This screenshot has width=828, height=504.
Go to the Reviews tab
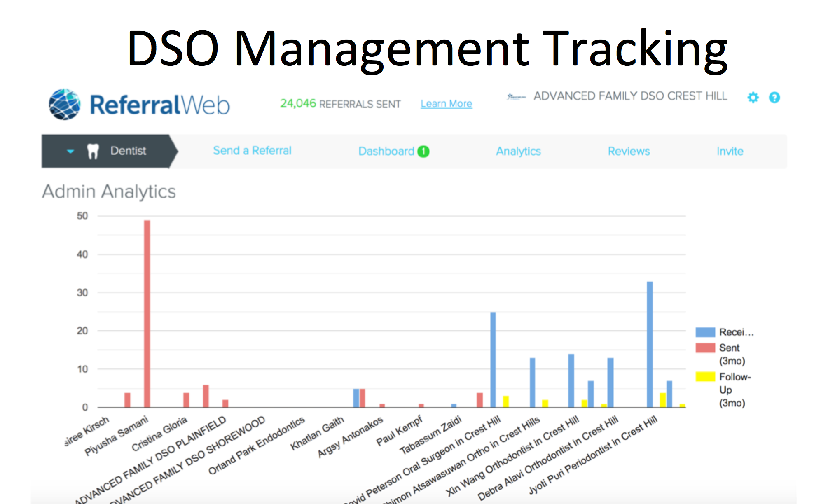[x=629, y=151]
